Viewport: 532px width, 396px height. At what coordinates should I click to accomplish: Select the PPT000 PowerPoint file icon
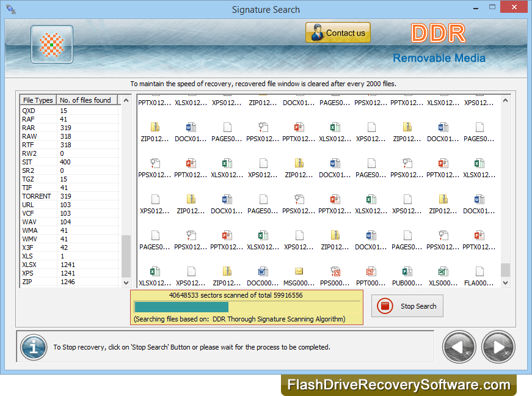371,271
